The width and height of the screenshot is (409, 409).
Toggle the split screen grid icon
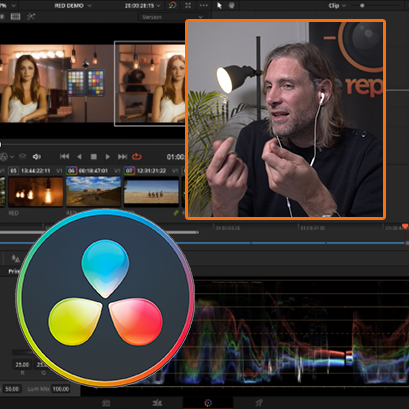coord(15,17)
